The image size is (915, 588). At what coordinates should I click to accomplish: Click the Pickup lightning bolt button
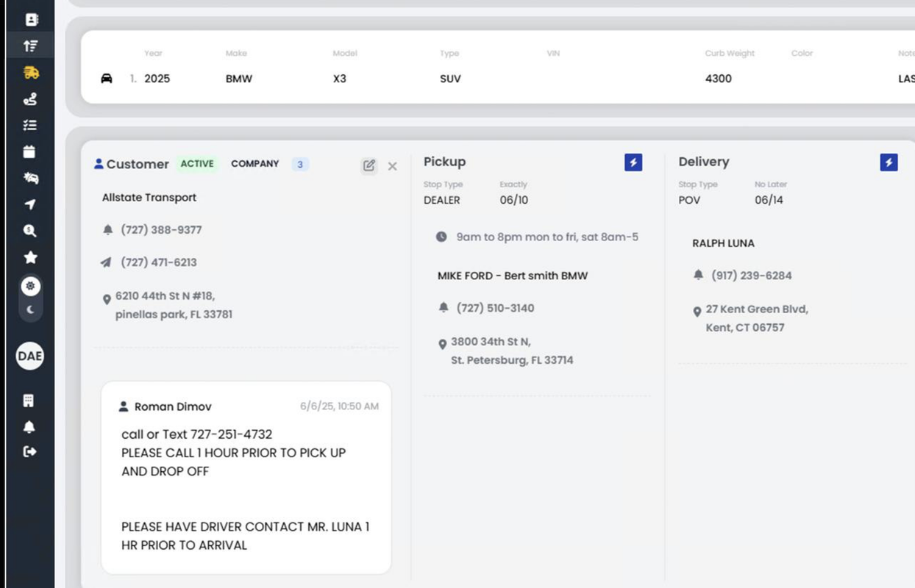coord(633,162)
